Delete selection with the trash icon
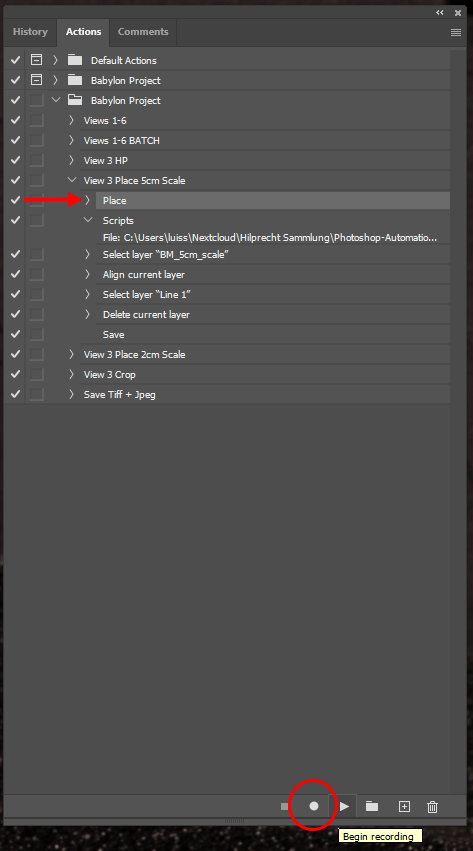473x851 pixels. pos(432,806)
